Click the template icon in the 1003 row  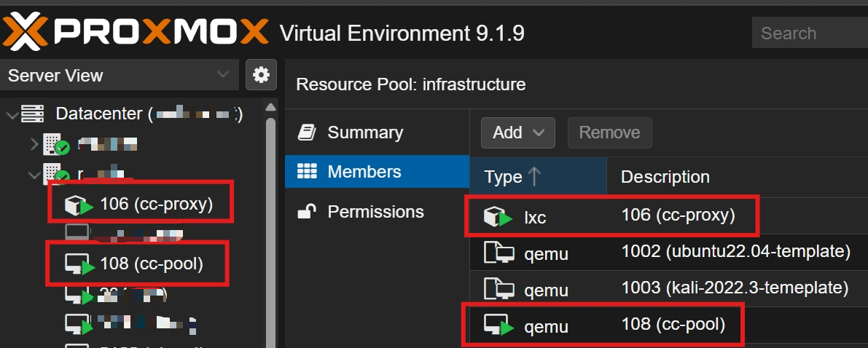(x=498, y=289)
